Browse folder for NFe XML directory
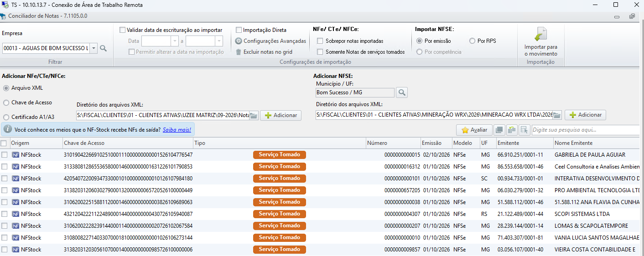The image size is (644, 256). click(x=254, y=115)
